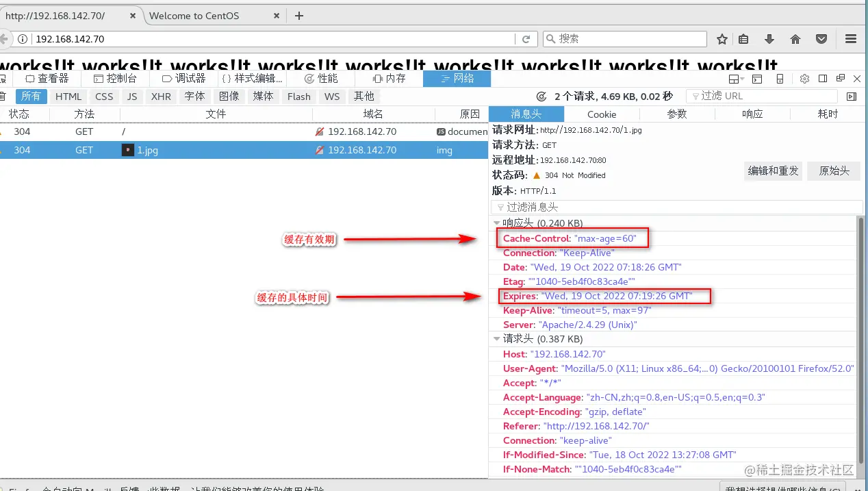Select the Welcome to CentOS browser tab
868x491 pixels.
(x=215, y=16)
